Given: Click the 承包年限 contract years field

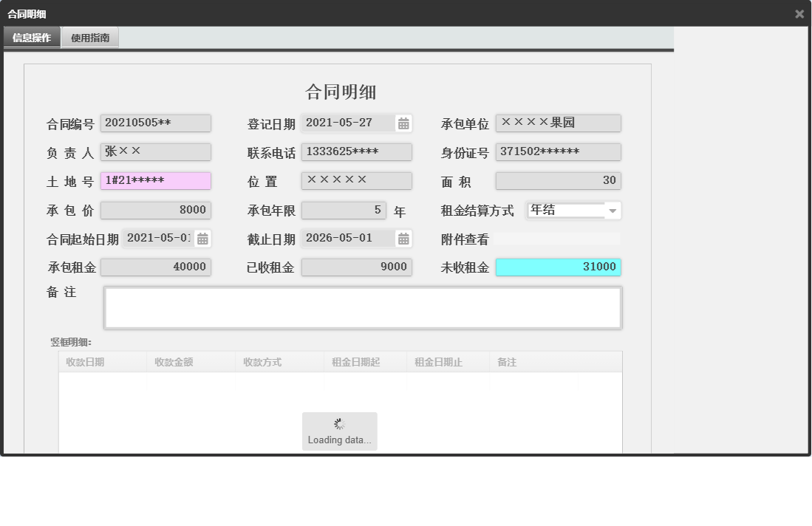Looking at the screenshot, I should (x=344, y=210).
